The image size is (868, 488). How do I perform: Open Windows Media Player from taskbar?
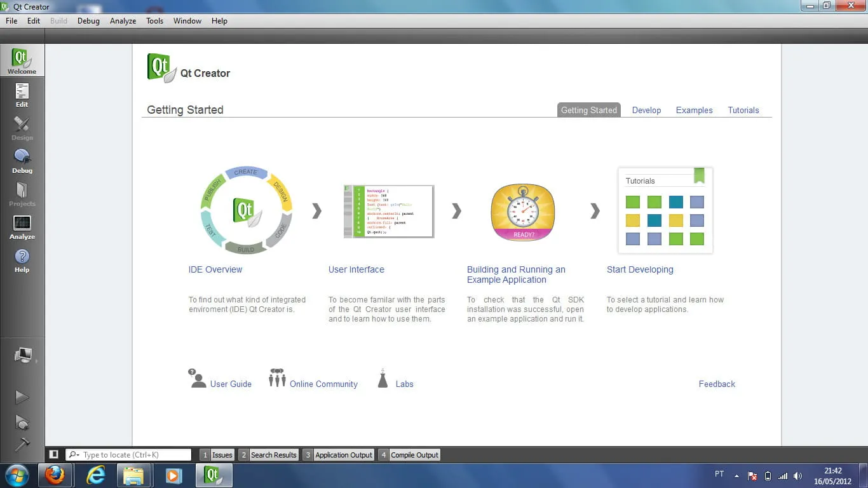coord(173,475)
